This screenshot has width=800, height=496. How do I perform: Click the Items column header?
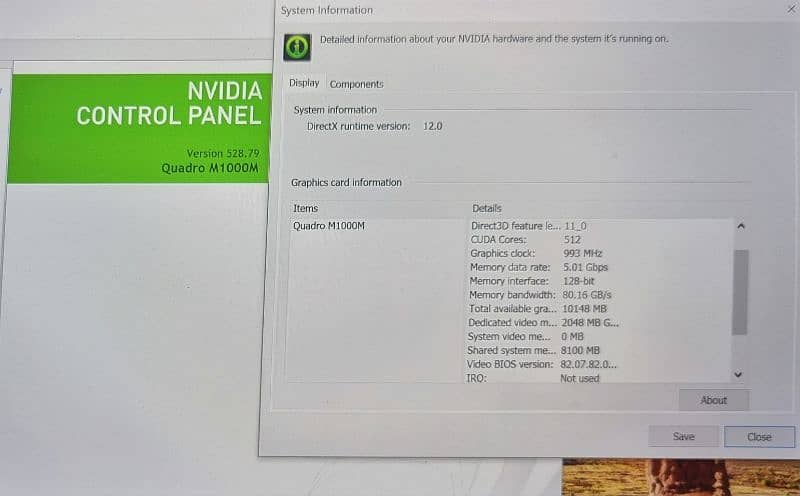[x=306, y=208]
